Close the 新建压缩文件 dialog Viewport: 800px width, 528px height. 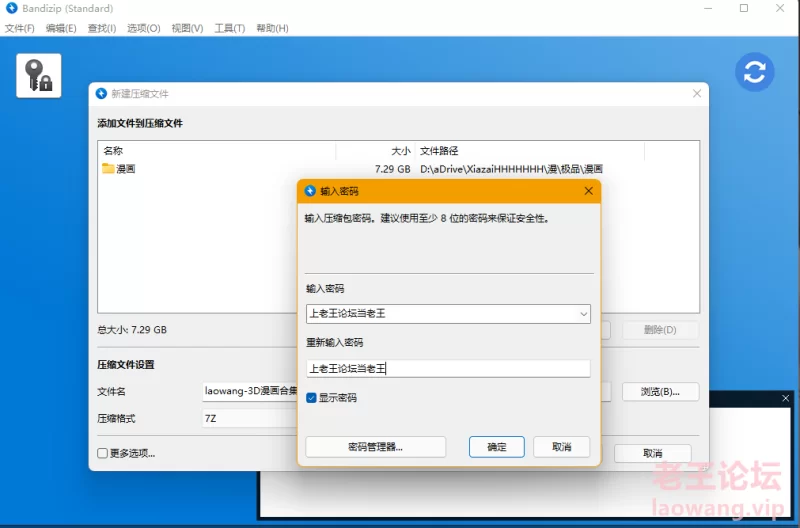tap(697, 93)
